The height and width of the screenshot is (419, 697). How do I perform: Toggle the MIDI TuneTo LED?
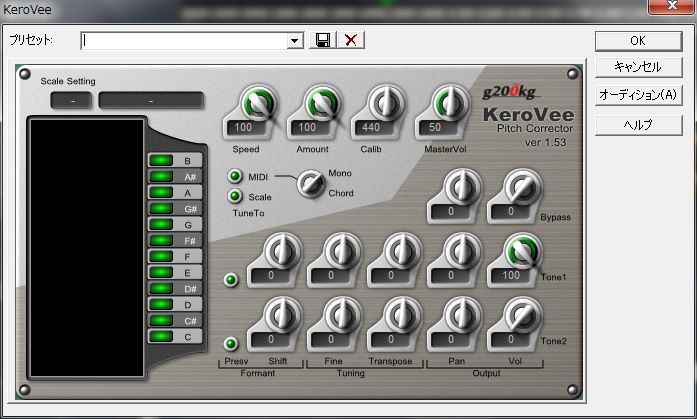(x=235, y=176)
